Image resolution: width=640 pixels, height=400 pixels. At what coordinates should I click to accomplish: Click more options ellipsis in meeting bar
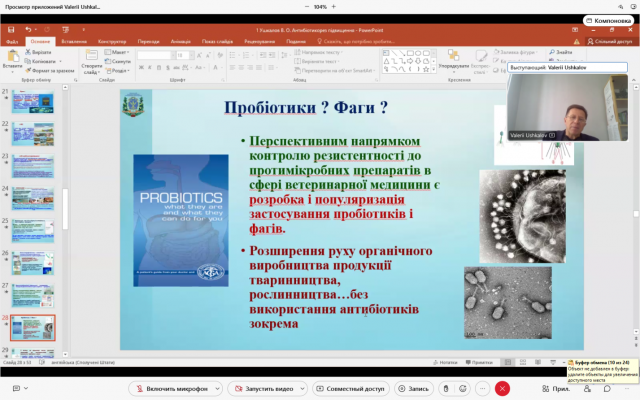pyautogui.click(x=482, y=389)
